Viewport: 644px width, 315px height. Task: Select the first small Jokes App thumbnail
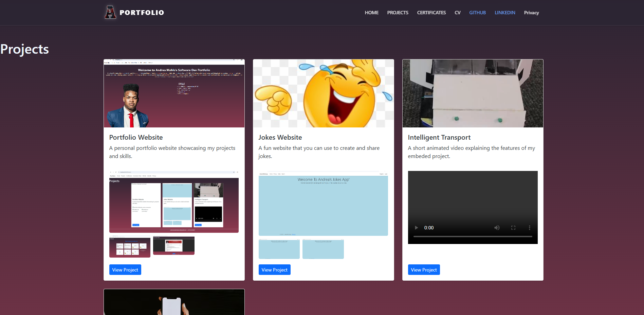[x=279, y=249]
